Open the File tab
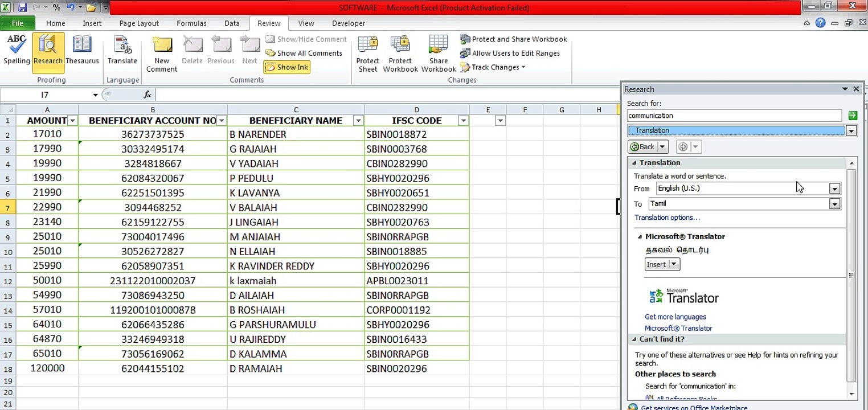This screenshot has height=410, width=868. click(x=18, y=23)
